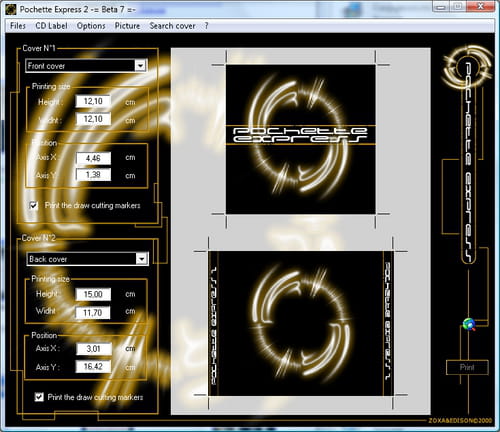The height and width of the screenshot is (432, 500).
Task: Click the Cover N°2 Axis Y field 16,42
Action: 93,366
